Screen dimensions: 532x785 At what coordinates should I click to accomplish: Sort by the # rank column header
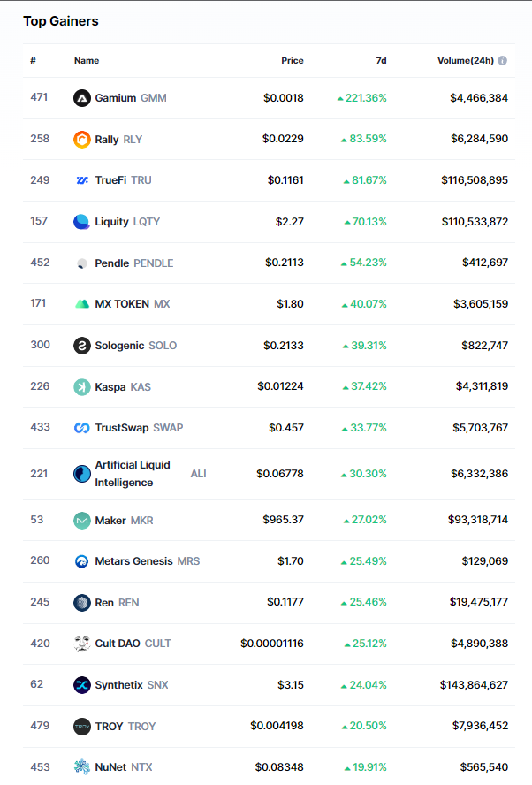33,61
